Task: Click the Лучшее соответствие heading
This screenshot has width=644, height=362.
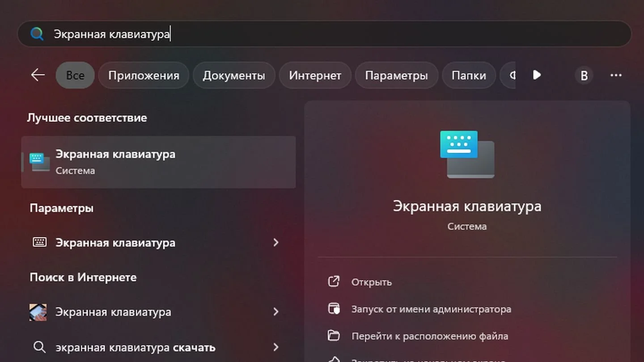Action: (x=87, y=118)
